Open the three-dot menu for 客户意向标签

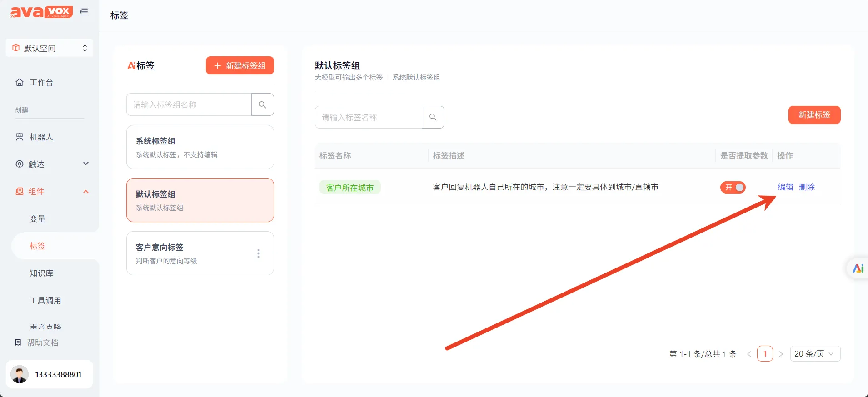tap(259, 253)
